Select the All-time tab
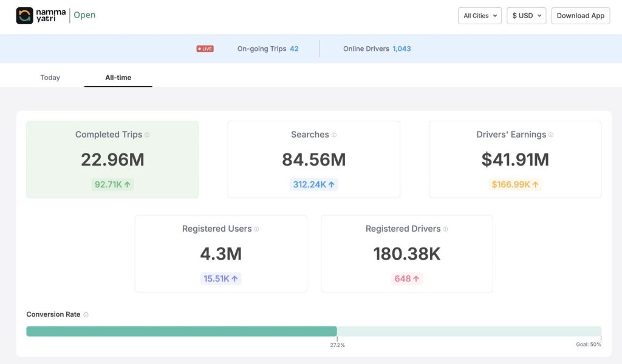The width and height of the screenshot is (622, 364). point(118,78)
